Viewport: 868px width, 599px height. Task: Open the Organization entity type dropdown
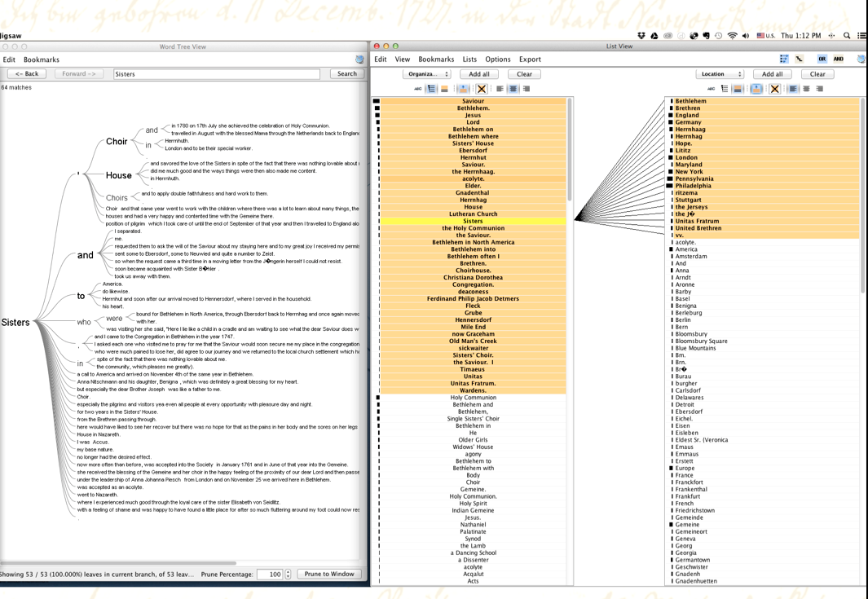pyautogui.click(x=426, y=74)
